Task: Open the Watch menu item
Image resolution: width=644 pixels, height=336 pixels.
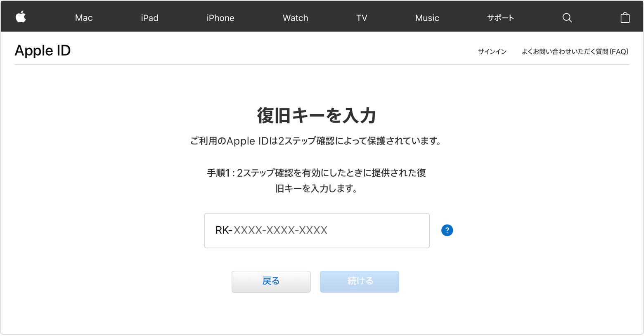Action: (295, 18)
